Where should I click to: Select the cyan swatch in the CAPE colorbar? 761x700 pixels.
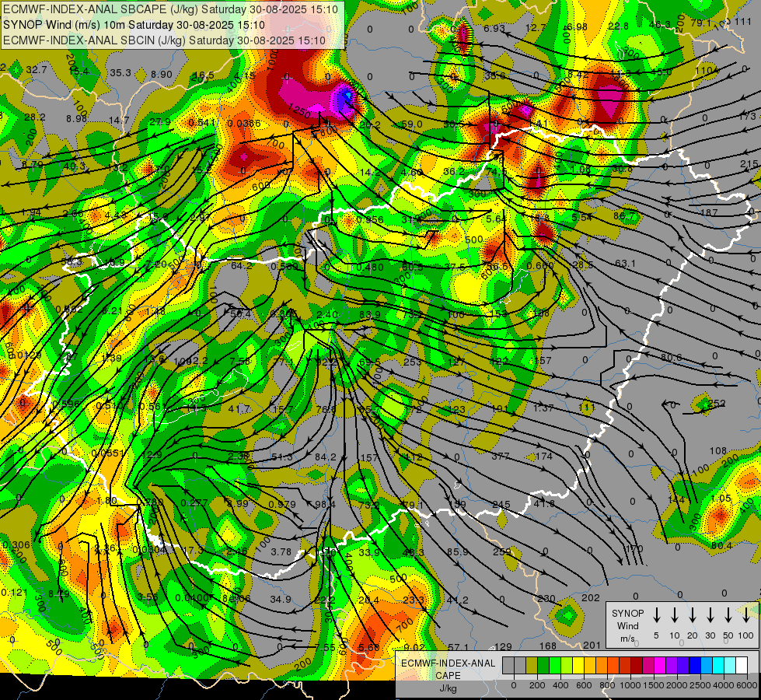(717, 666)
